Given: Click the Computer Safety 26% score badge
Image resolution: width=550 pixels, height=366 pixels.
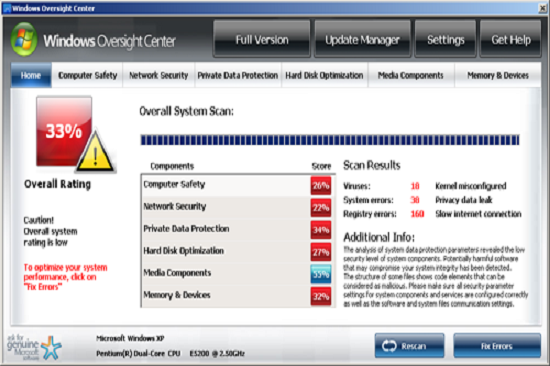Looking at the screenshot, I should coord(321,185).
